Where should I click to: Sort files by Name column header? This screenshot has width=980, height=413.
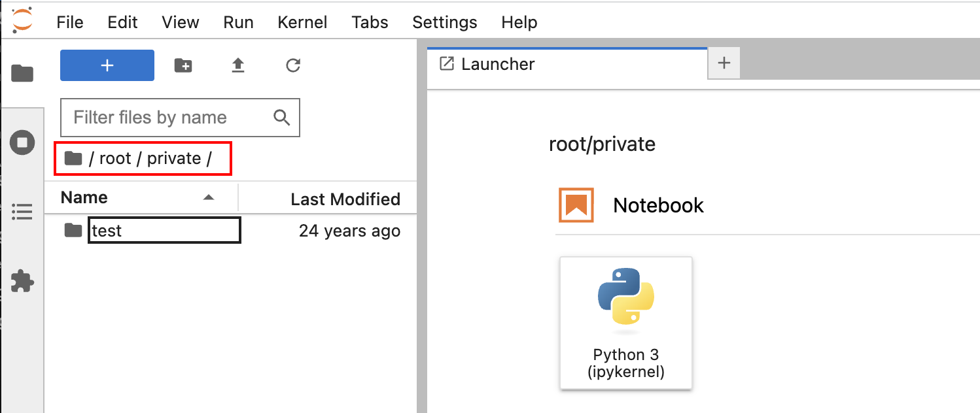[x=84, y=198]
